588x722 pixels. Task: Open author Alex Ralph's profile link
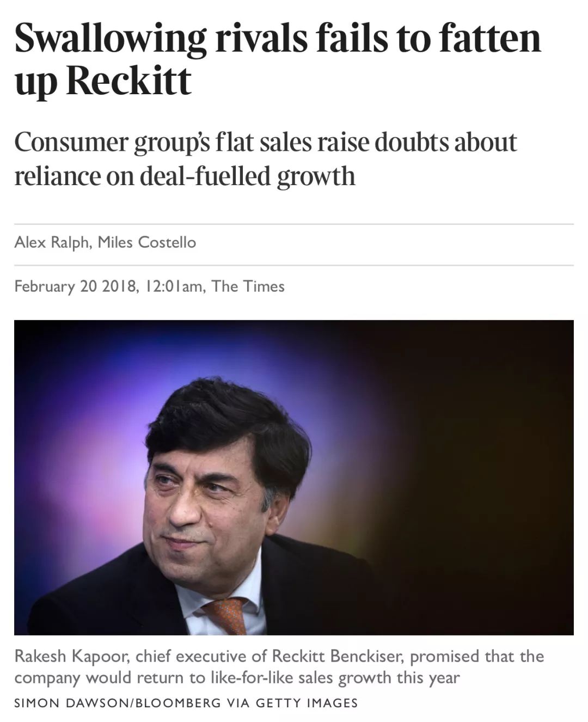click(x=52, y=242)
